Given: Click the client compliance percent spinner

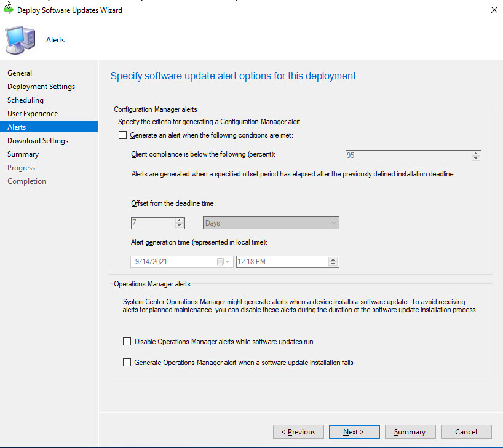Looking at the screenshot, I should click(475, 156).
